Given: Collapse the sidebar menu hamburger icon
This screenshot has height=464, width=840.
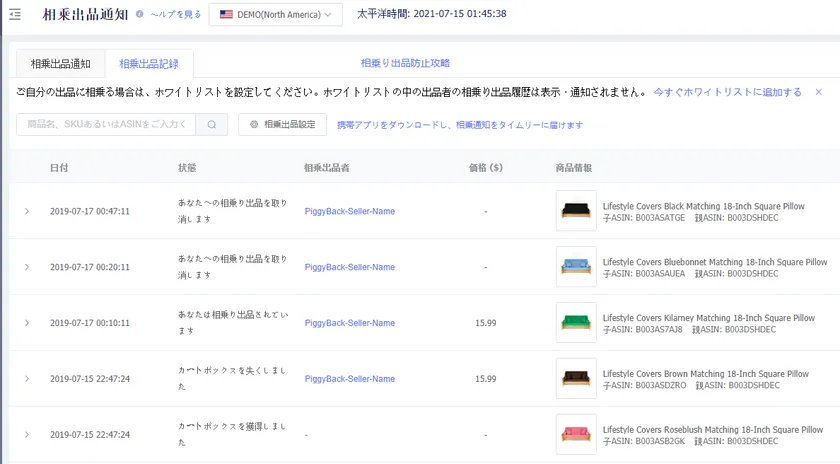Looking at the screenshot, I should [x=15, y=14].
